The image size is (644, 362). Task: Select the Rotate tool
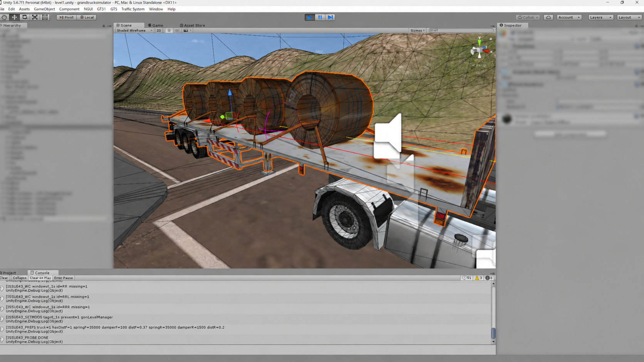[25, 17]
